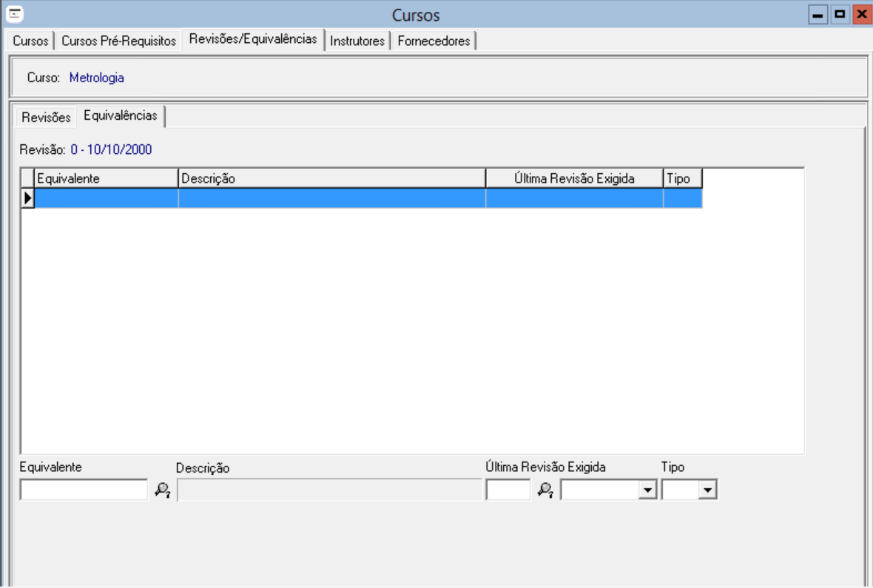Go to the Instrutores tab
873x588 pixels.
click(357, 41)
